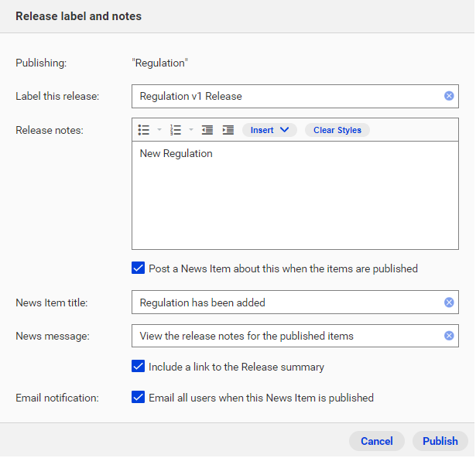Open the numbered list style dropdown arrow

point(191,130)
